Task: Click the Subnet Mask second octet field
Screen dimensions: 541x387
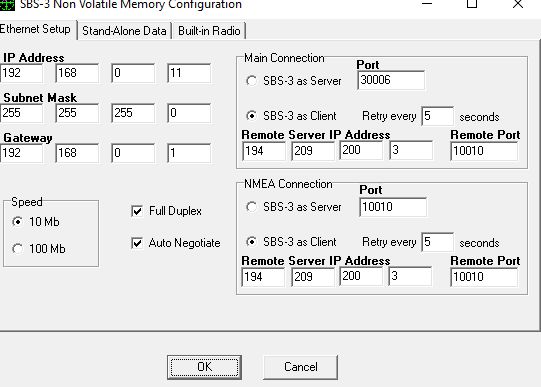Action: 77,113
